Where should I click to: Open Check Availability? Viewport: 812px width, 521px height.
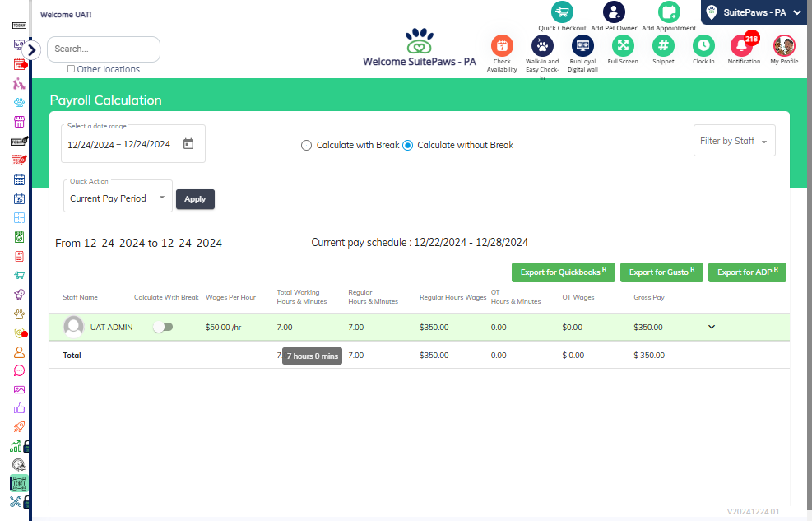(502, 46)
